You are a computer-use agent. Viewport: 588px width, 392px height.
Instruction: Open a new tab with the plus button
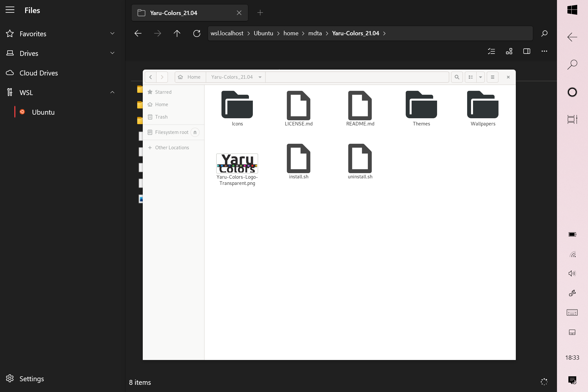260,12
